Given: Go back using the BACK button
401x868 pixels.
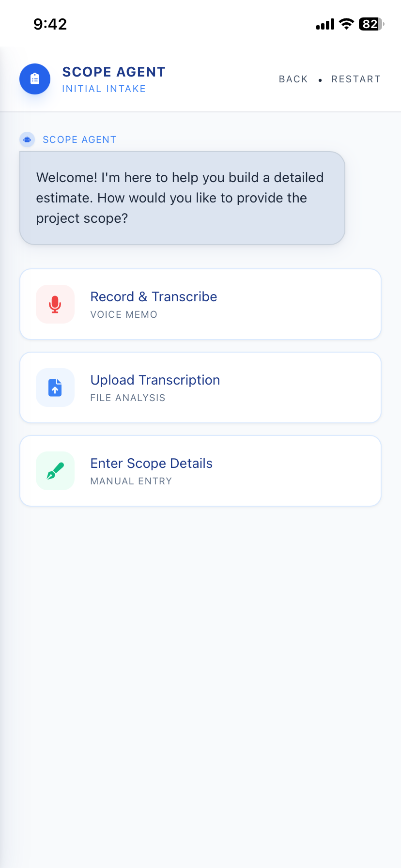Looking at the screenshot, I should point(293,79).
